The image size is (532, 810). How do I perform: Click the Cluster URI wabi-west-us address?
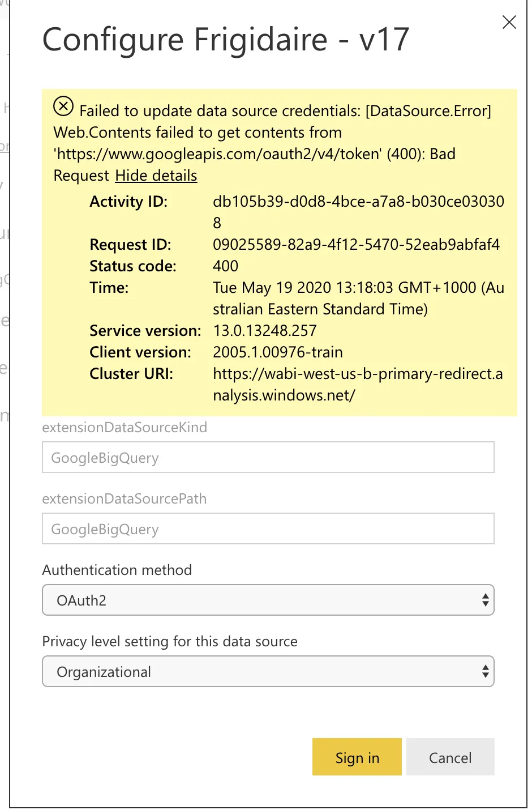[x=357, y=374]
